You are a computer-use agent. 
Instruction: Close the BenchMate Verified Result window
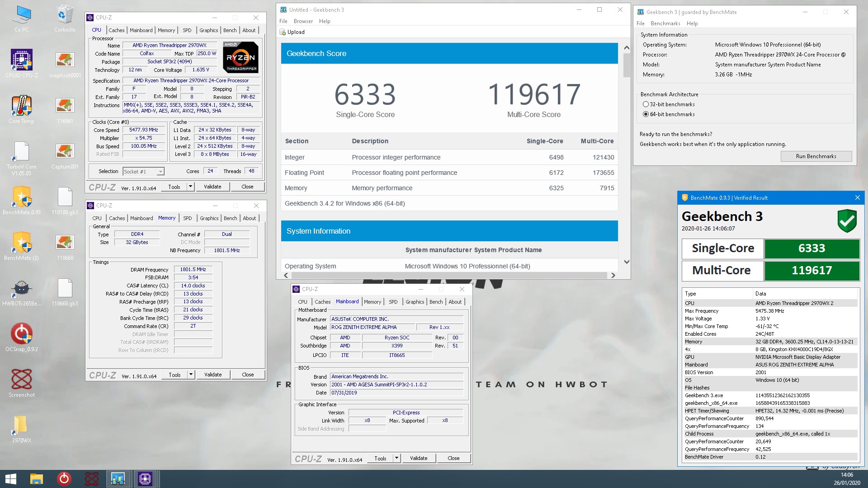pos(857,197)
